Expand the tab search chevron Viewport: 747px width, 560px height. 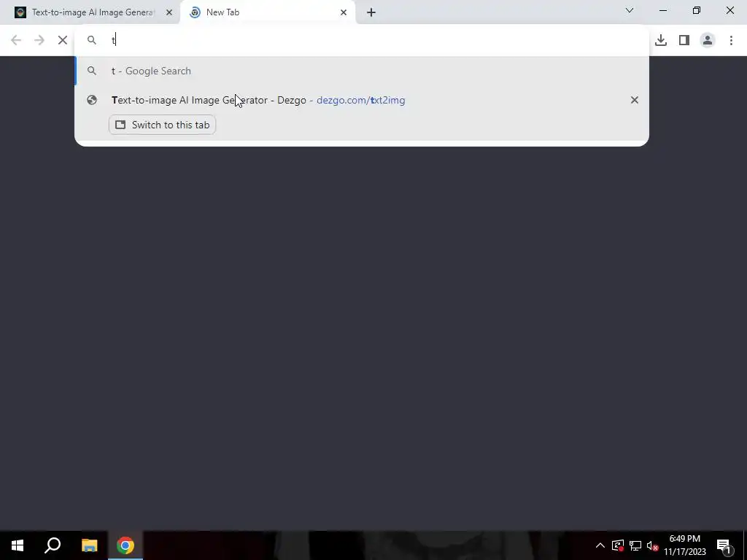click(x=630, y=10)
